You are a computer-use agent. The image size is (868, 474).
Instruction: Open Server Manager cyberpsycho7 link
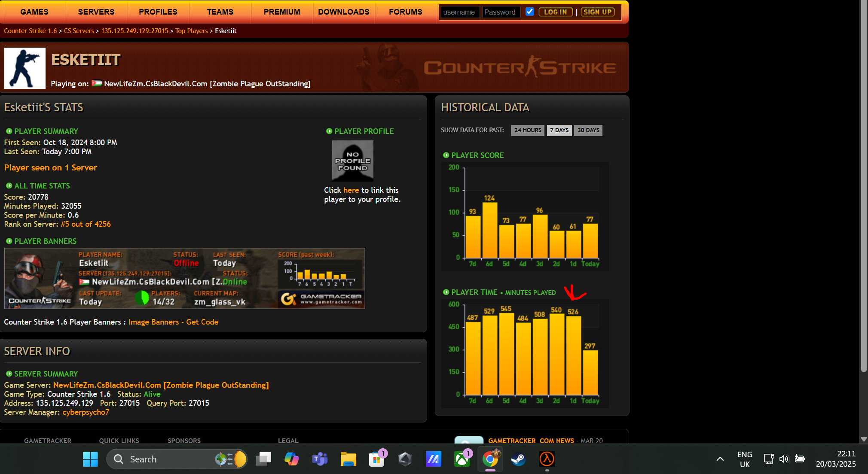86,412
